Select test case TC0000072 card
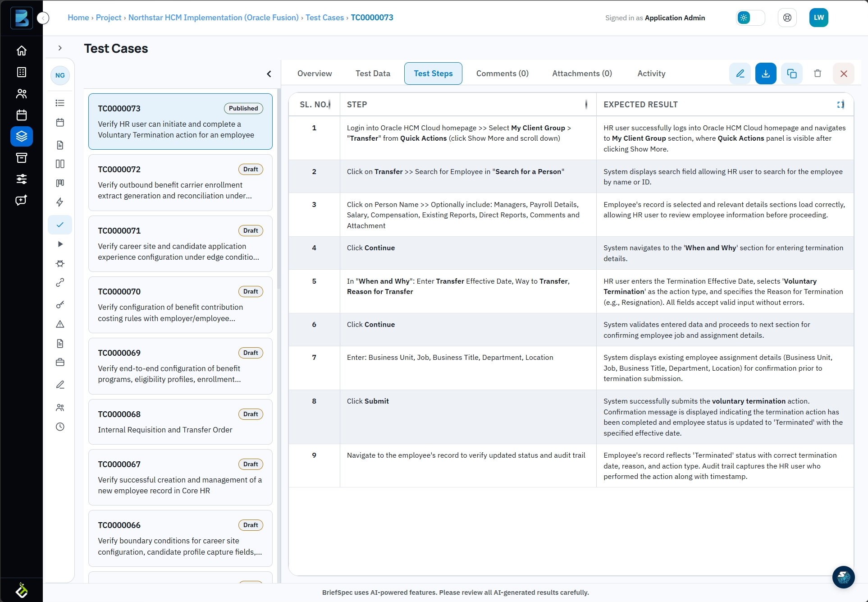Image resolution: width=868 pixels, height=602 pixels. point(180,183)
